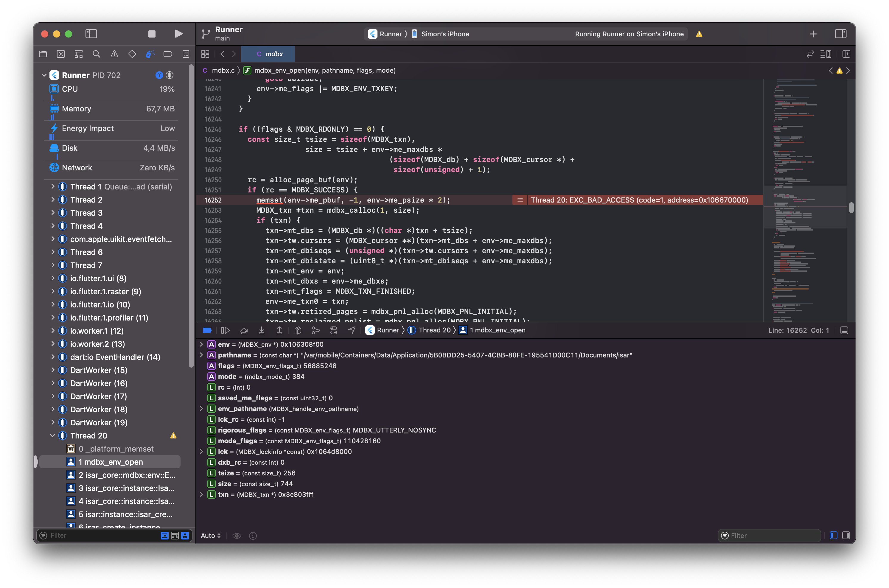Open the Issue navigator warning triangle
Viewport: 889px width, 588px height.
point(114,54)
